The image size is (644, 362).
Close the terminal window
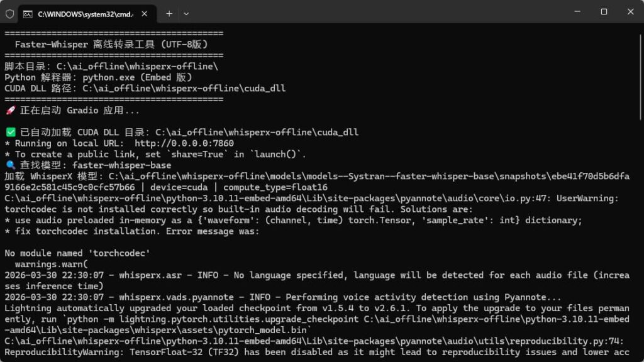click(x=631, y=11)
